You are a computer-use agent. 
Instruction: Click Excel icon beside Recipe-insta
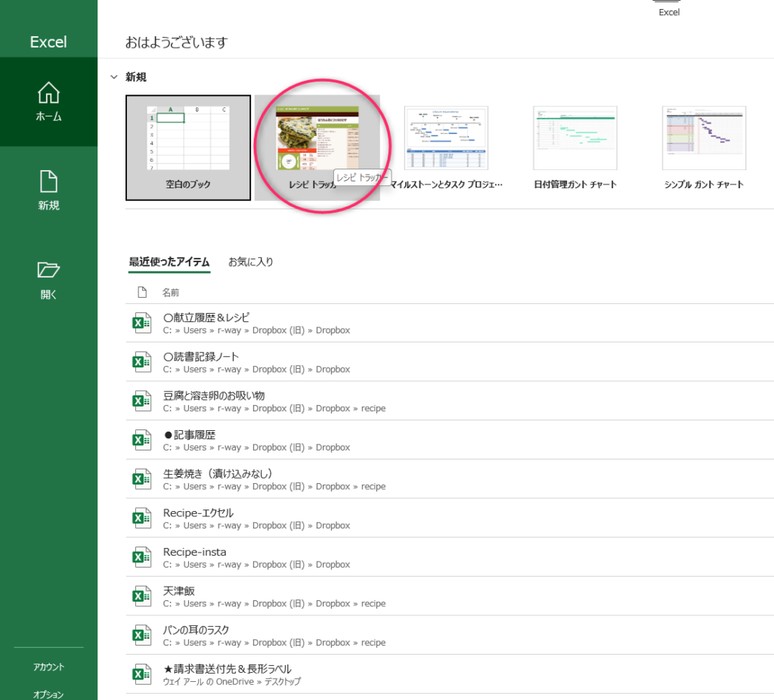(141, 558)
